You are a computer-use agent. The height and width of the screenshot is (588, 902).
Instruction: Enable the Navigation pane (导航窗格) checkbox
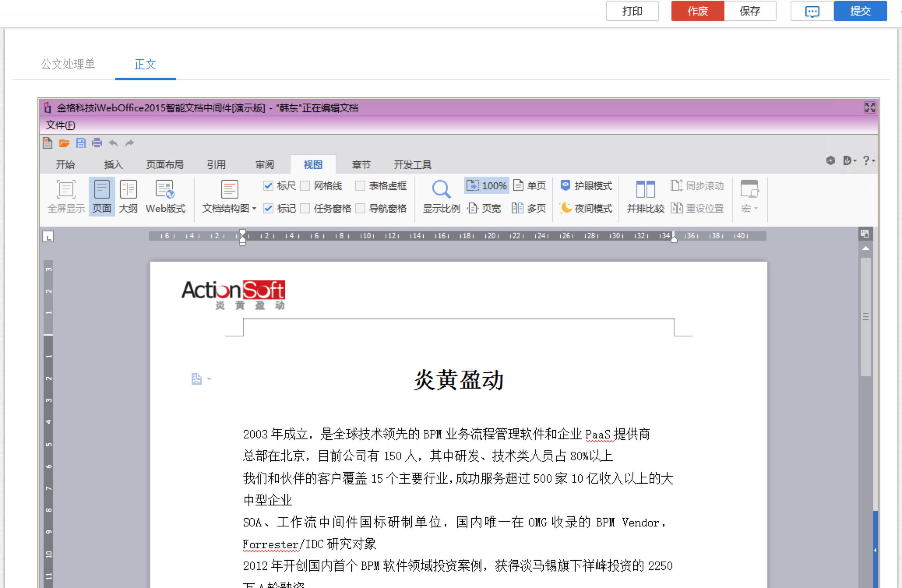point(360,208)
